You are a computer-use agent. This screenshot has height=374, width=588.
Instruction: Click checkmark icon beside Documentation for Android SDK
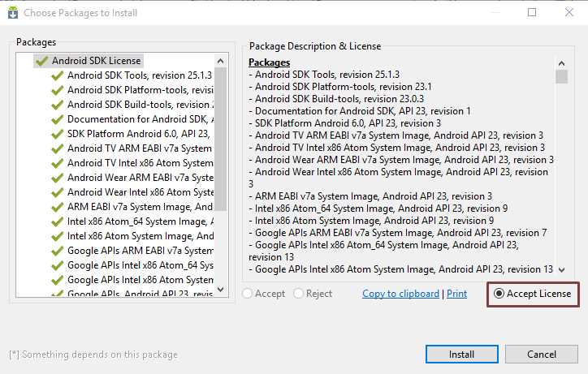click(57, 119)
